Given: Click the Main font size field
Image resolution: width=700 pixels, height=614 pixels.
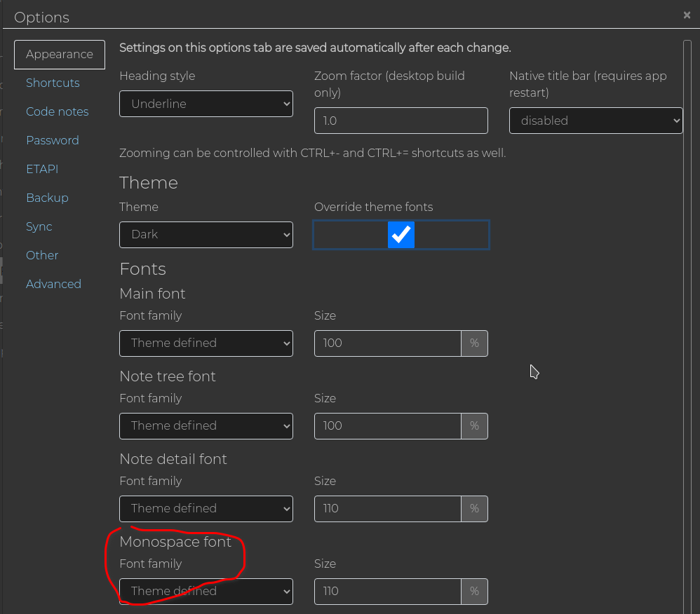Looking at the screenshot, I should (x=387, y=343).
